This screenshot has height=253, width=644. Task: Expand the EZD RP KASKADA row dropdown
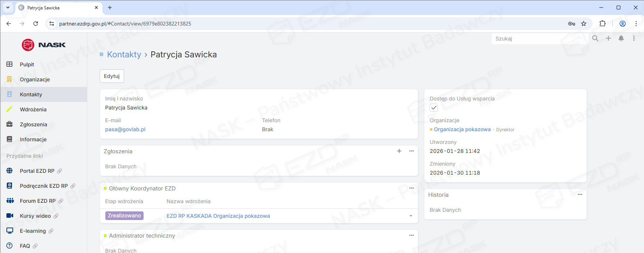click(411, 216)
